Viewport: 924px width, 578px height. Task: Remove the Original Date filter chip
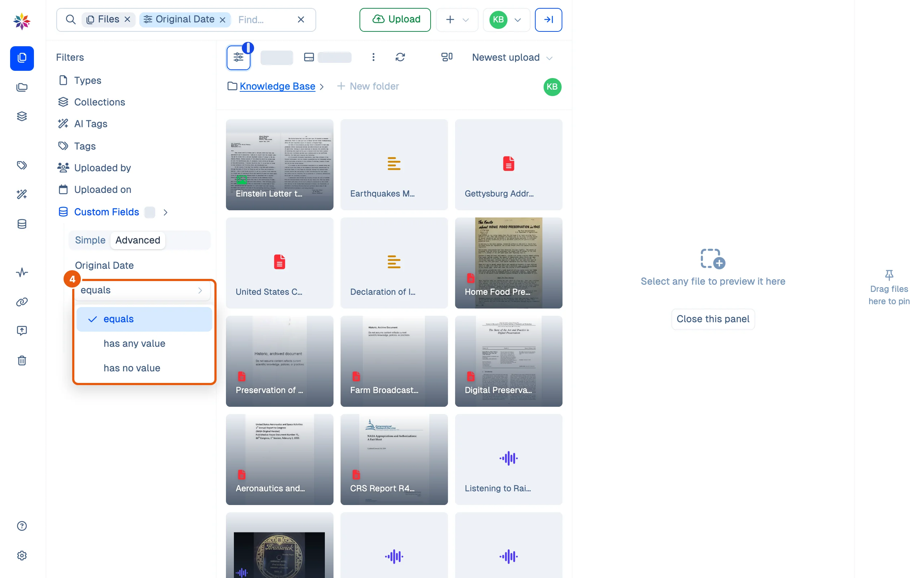(x=223, y=20)
